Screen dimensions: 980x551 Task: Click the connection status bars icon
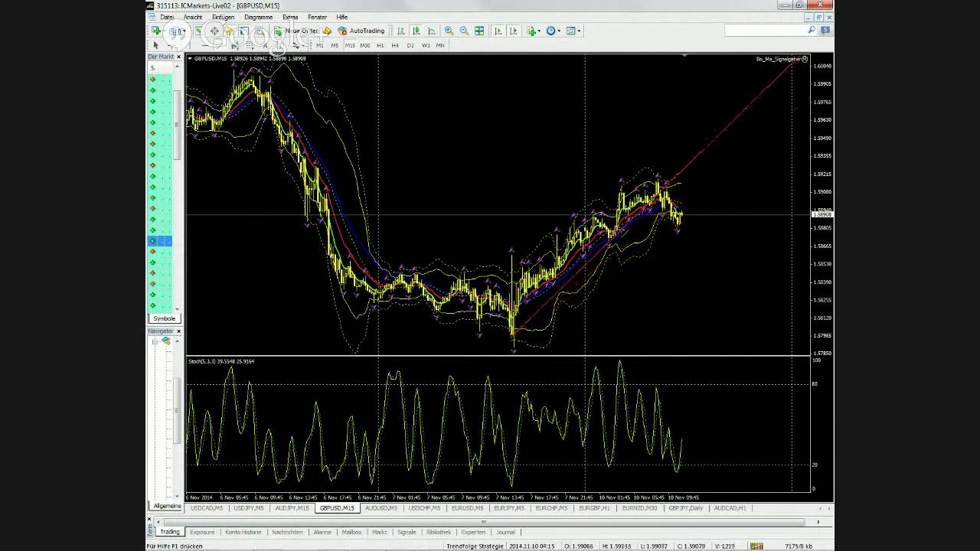tap(756, 546)
